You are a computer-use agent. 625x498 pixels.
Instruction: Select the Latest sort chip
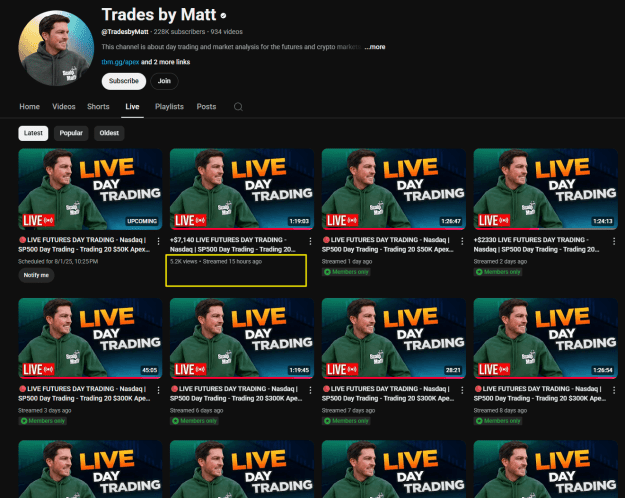[33, 133]
